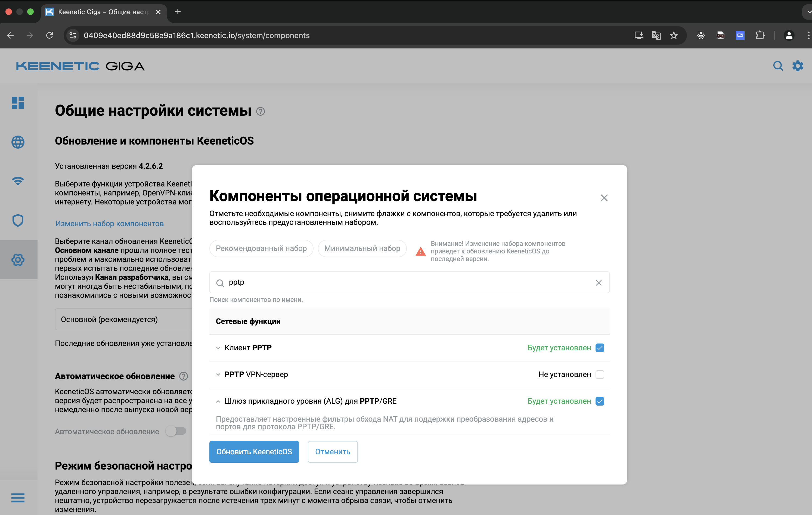Select the internet globe icon in sidebar
Image resolution: width=812 pixels, height=515 pixels.
point(18,142)
